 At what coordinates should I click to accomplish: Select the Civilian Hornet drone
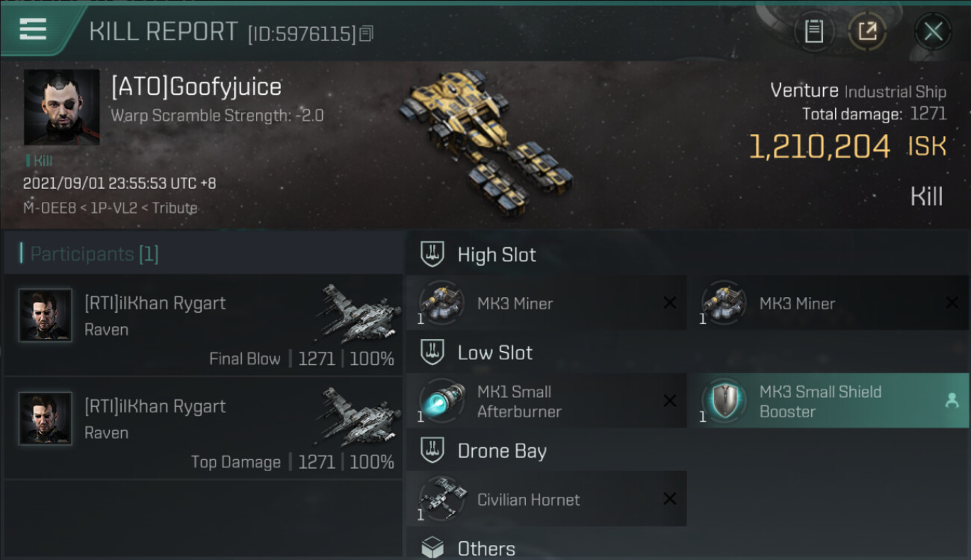coord(546,499)
